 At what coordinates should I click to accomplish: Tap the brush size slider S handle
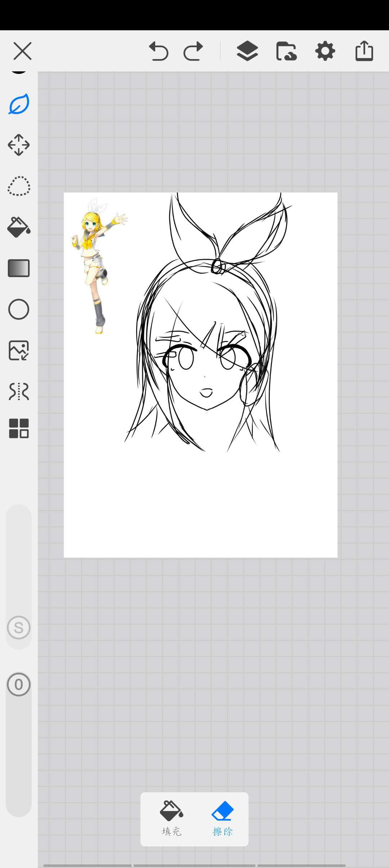pyautogui.click(x=19, y=628)
